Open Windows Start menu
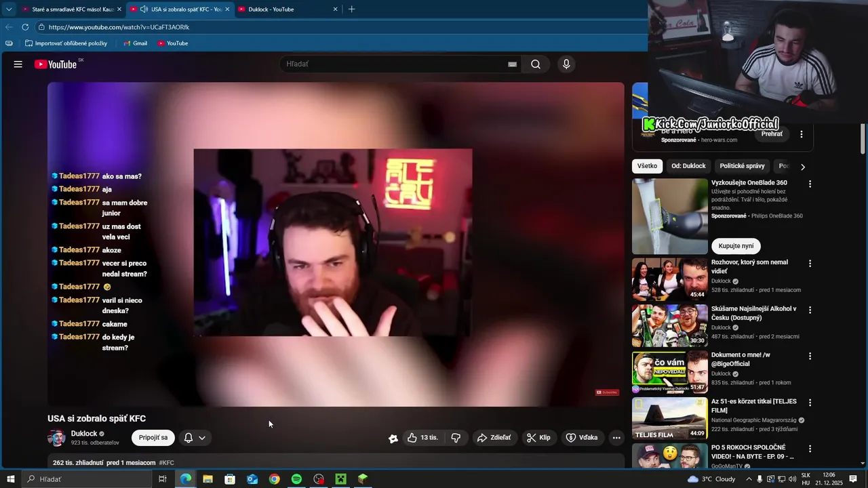 click(x=11, y=479)
